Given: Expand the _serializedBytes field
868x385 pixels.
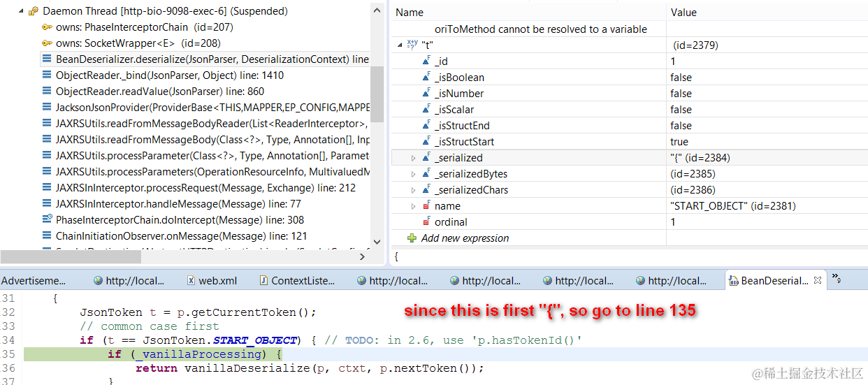Looking at the screenshot, I should [413, 174].
